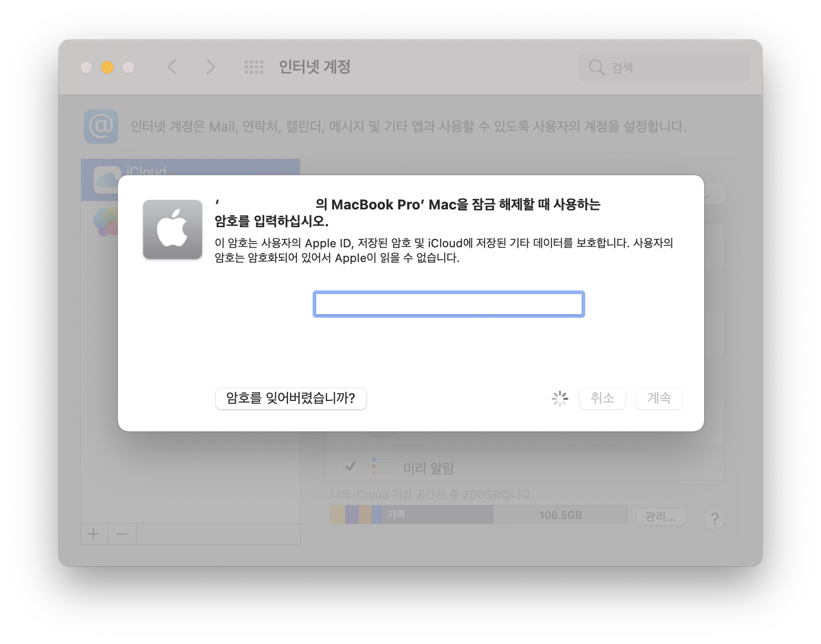Select the iCloud account in sidebar
The height and width of the screenshot is (644, 821).
(x=191, y=179)
